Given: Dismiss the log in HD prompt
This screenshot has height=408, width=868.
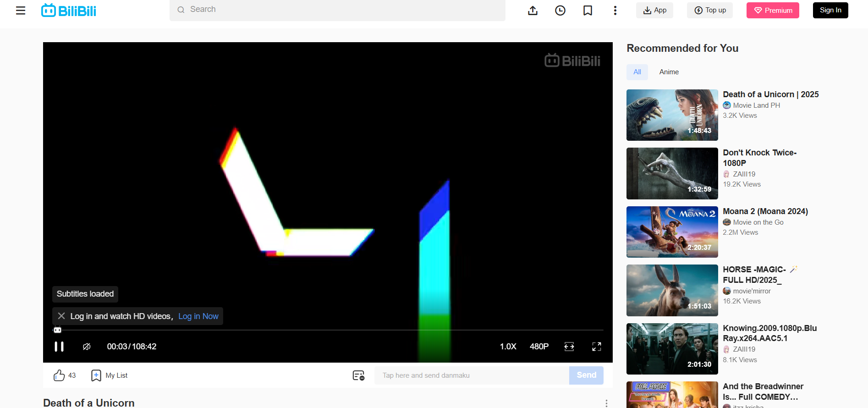Looking at the screenshot, I should point(61,316).
